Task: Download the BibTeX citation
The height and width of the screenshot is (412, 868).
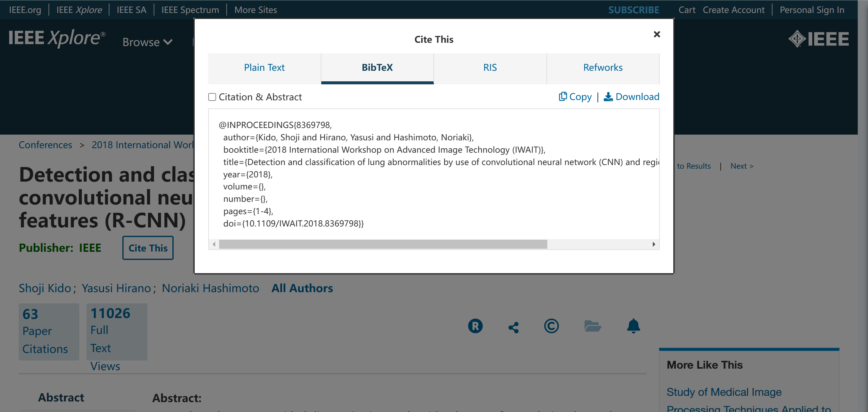Action: (631, 97)
